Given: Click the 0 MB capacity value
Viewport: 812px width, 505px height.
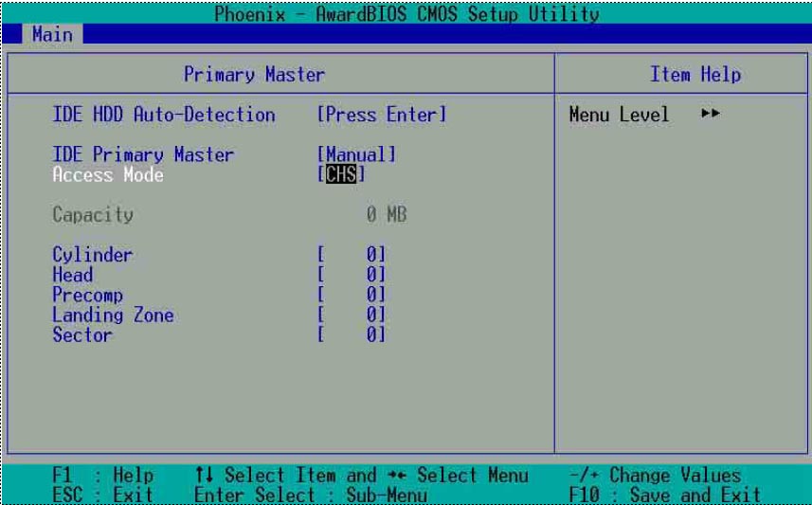Looking at the screenshot, I should click(x=387, y=214).
